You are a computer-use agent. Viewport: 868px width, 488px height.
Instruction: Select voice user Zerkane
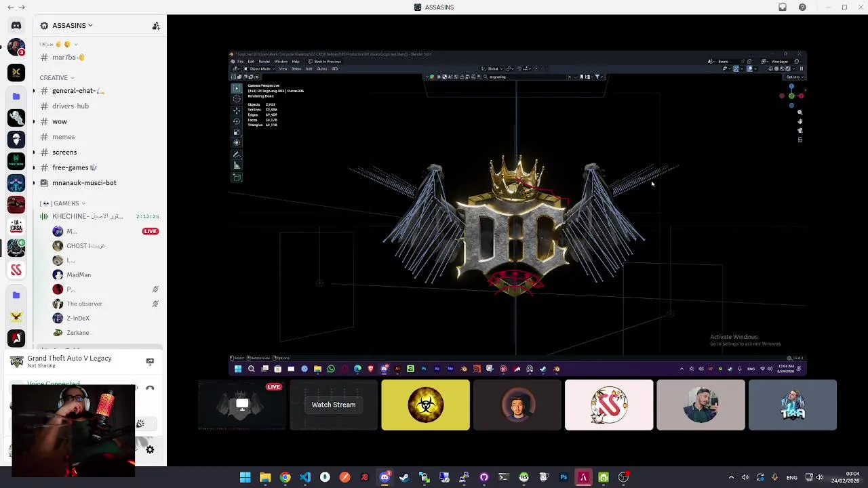[105, 333]
